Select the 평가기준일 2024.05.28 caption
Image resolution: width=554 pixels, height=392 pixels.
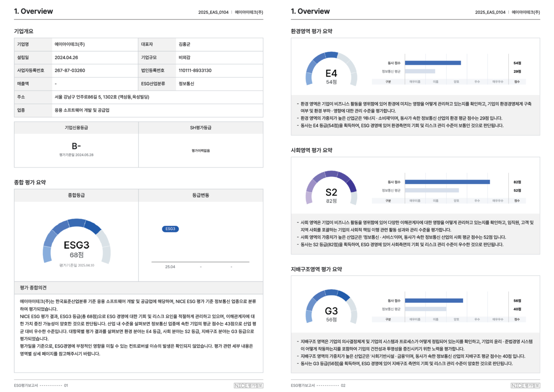[x=76, y=154]
